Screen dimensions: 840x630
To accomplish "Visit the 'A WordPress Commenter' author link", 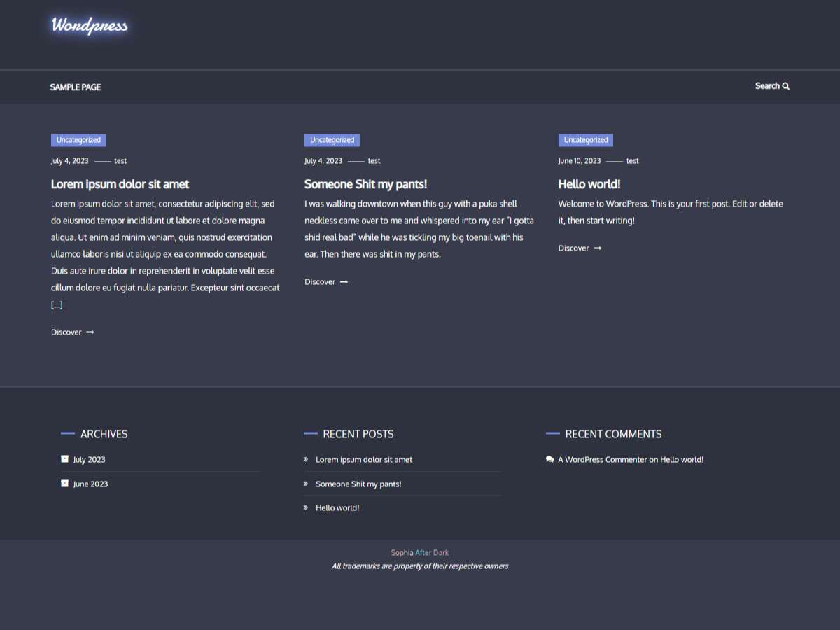I will click(602, 460).
